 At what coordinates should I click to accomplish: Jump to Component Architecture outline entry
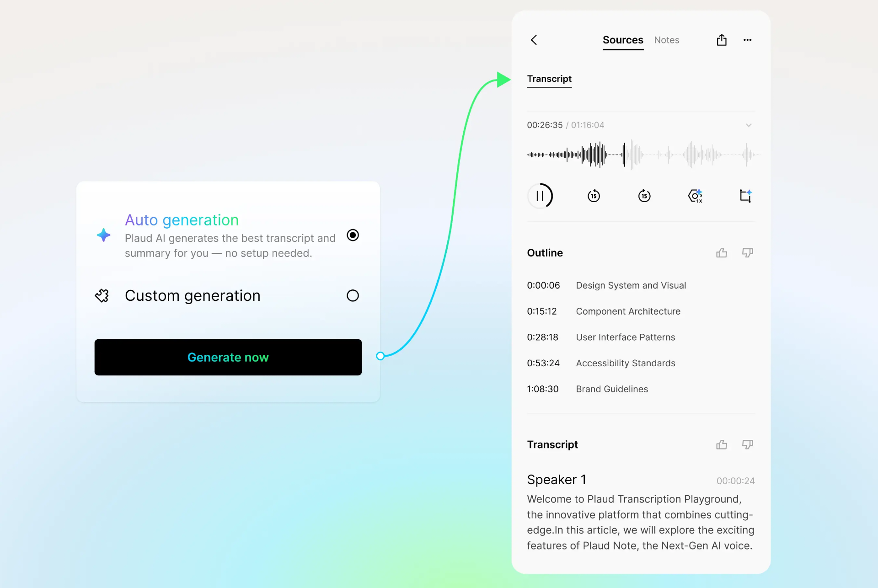(x=628, y=311)
